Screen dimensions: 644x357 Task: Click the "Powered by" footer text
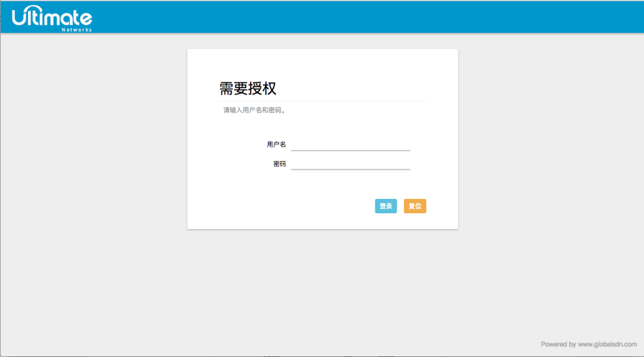(x=558, y=344)
